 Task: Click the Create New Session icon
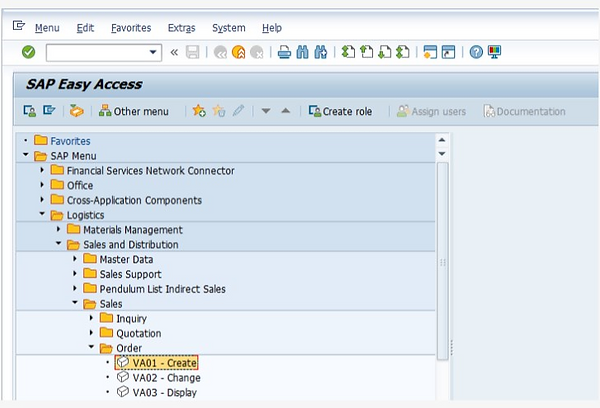click(x=430, y=52)
